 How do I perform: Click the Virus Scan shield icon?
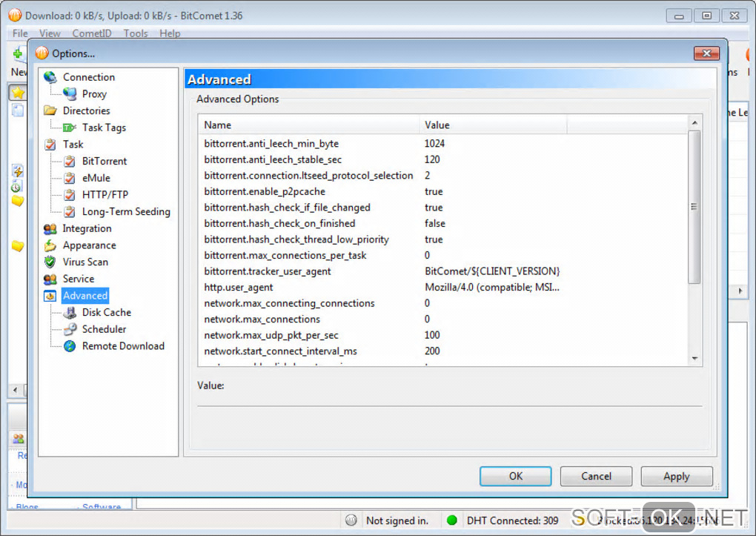pos(50,262)
